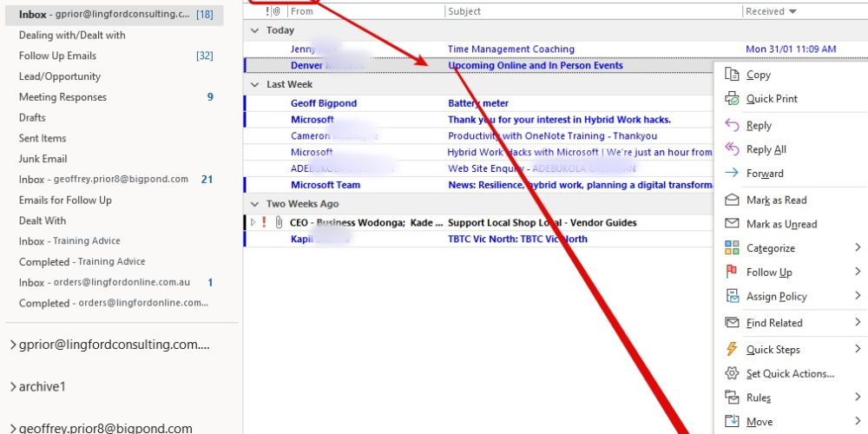Expand the CEO - Business Wodonga conversation
This screenshot has width=868, height=434.
(253, 222)
